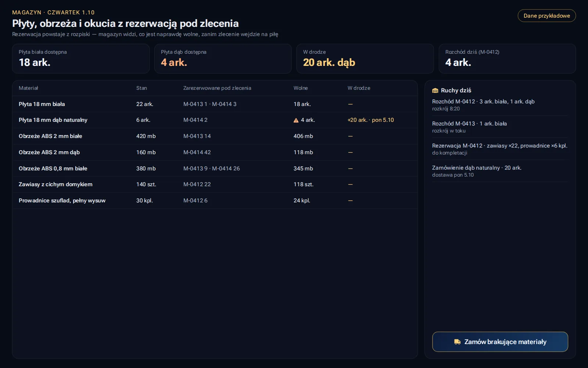Click the M-0412 22 reservation cell
Image resolution: width=588 pixels, height=368 pixels.
point(197,184)
